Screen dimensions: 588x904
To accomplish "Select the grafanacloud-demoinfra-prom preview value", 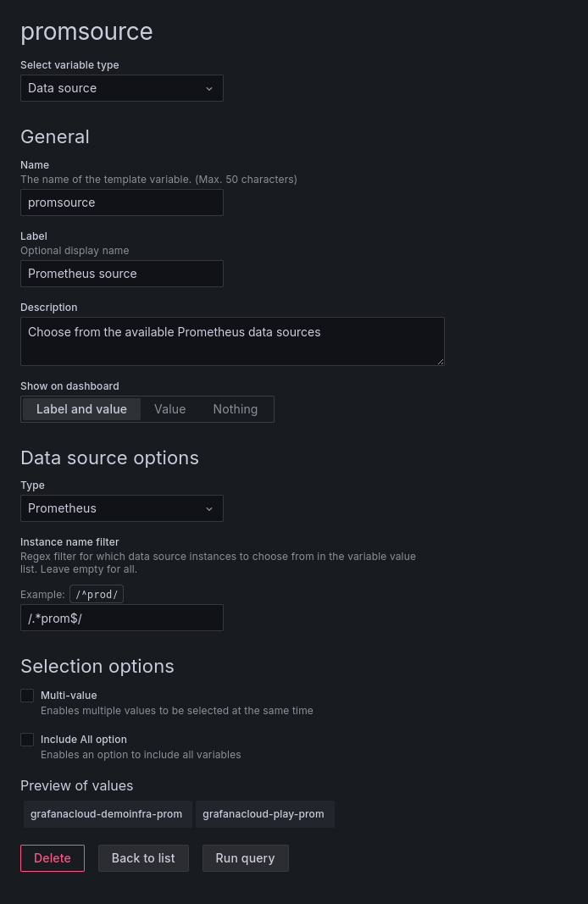I will [x=106, y=813].
